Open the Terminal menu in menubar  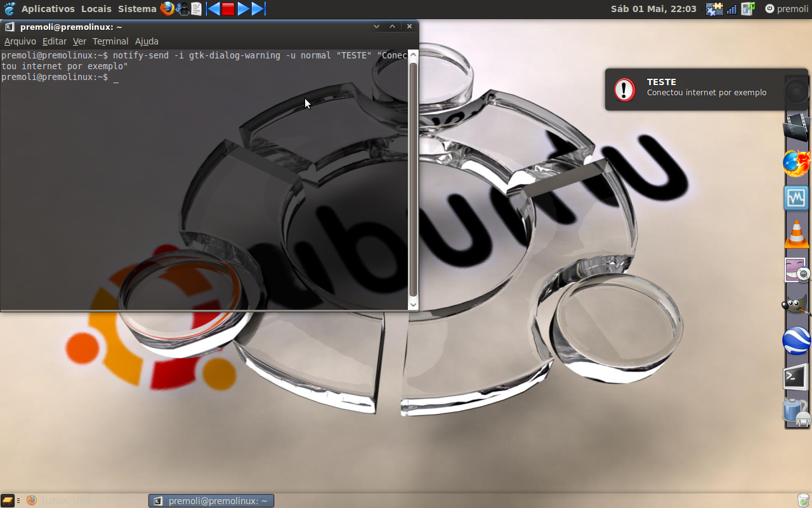click(110, 41)
